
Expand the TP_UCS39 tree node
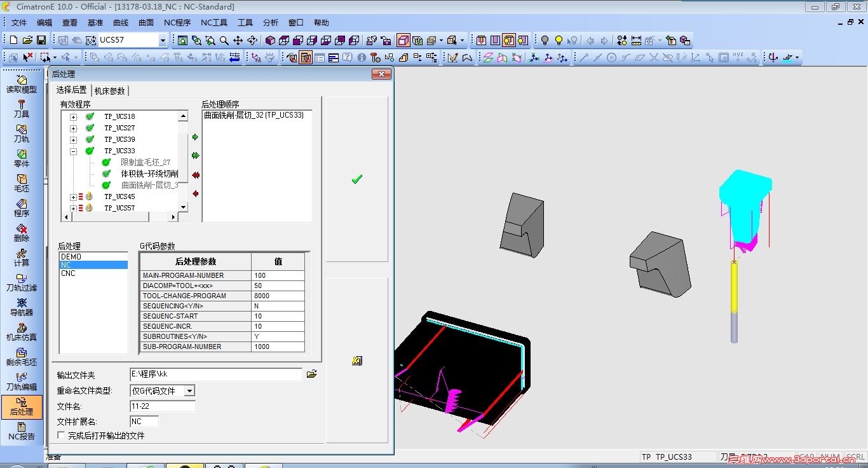click(74, 140)
